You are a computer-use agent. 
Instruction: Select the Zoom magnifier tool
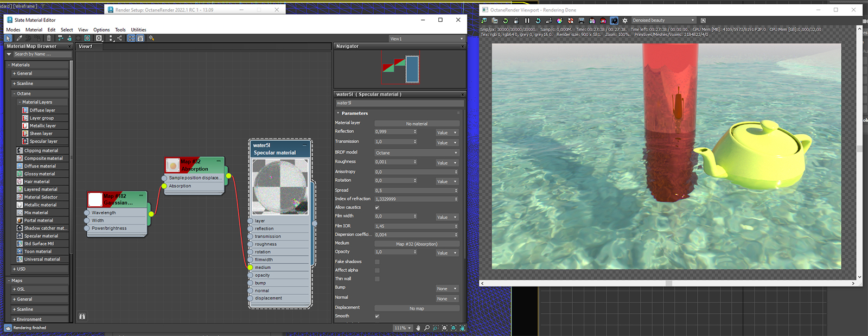coord(427,328)
